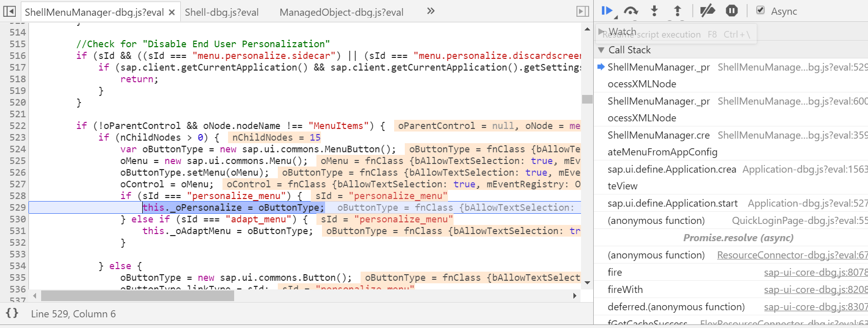Click the vertical scrollbar down arrow
The height and width of the screenshot is (328, 868).
coord(587,282)
